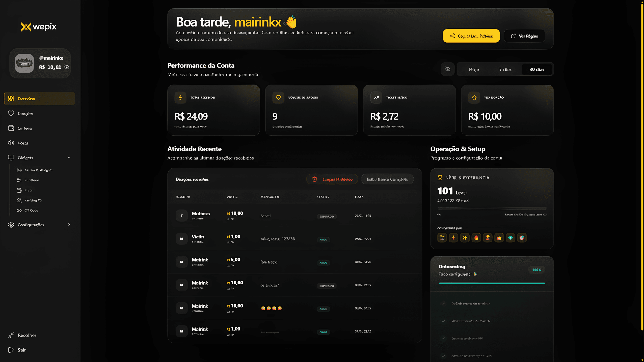The image size is (644, 362).
Task: Click the trend arrow icon on Ticket Médio card
Action: click(x=376, y=98)
